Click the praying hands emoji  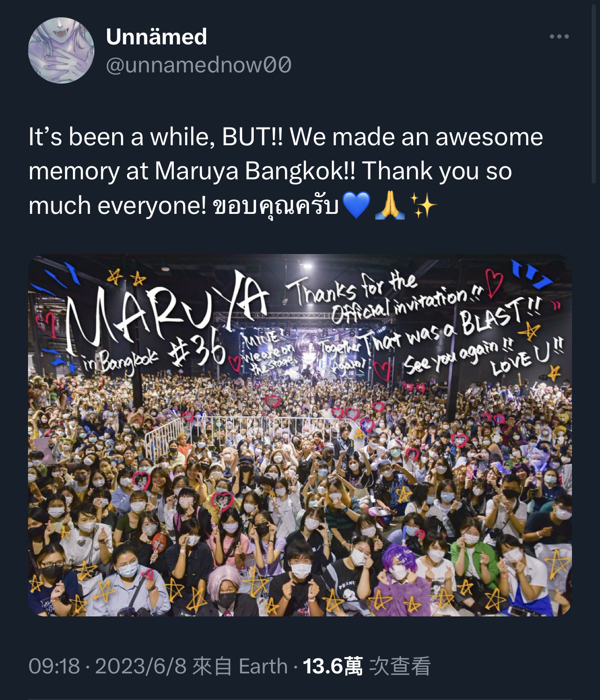click(x=390, y=205)
